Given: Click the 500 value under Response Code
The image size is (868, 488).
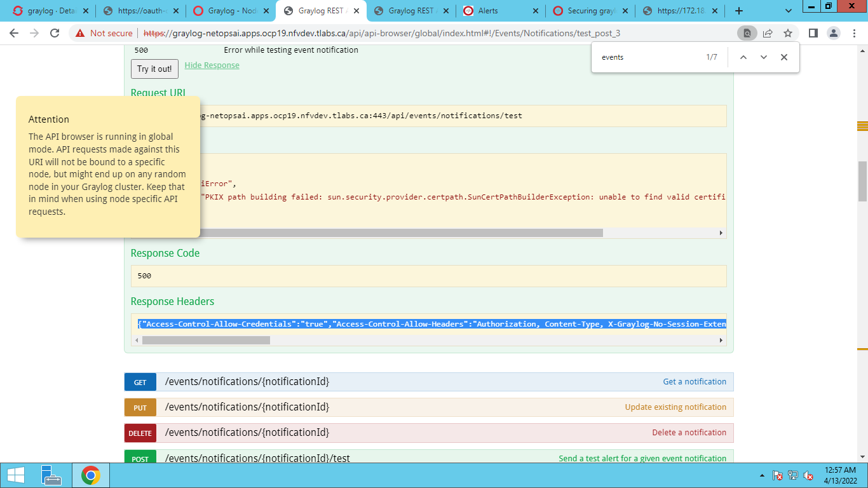Looking at the screenshot, I should click(x=144, y=276).
